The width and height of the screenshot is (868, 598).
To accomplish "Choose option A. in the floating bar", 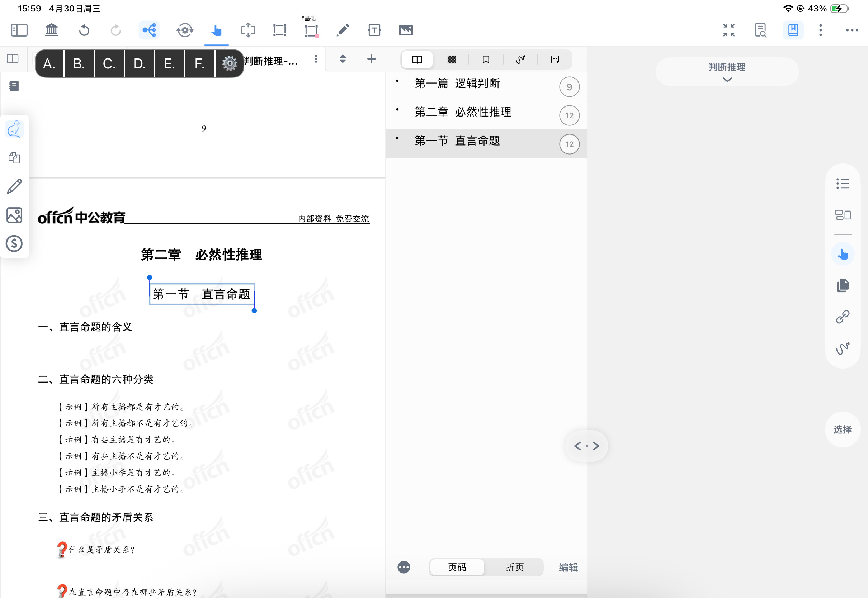I will coord(49,64).
